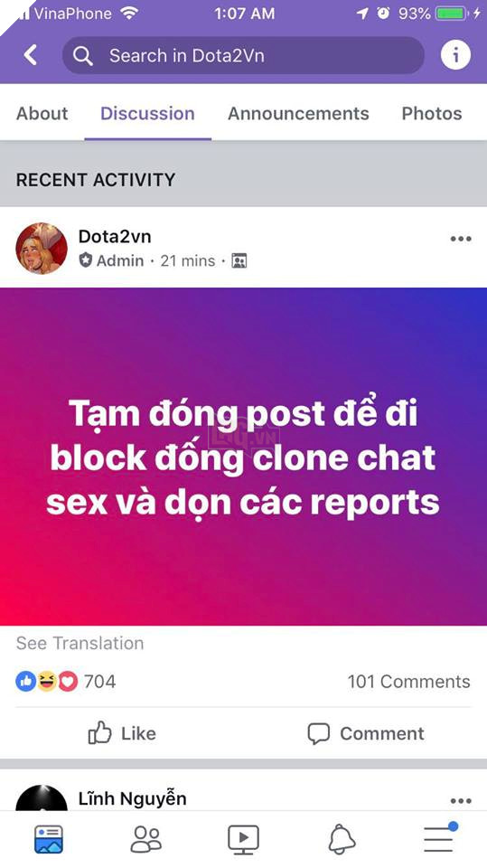Tap the back arrow icon
The image size is (487, 868).
31,55
